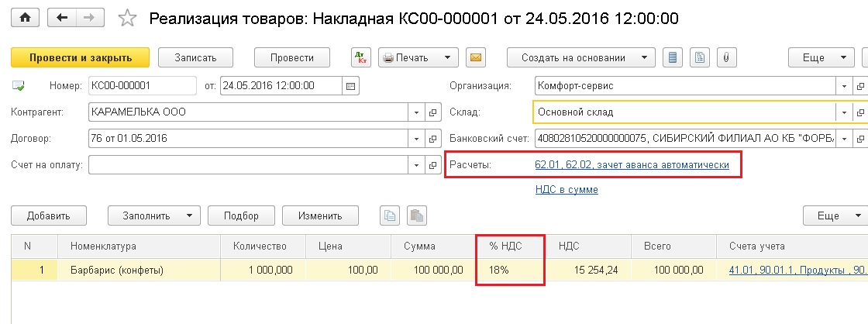
Task: Open the Договор record button
Action: click(x=433, y=139)
